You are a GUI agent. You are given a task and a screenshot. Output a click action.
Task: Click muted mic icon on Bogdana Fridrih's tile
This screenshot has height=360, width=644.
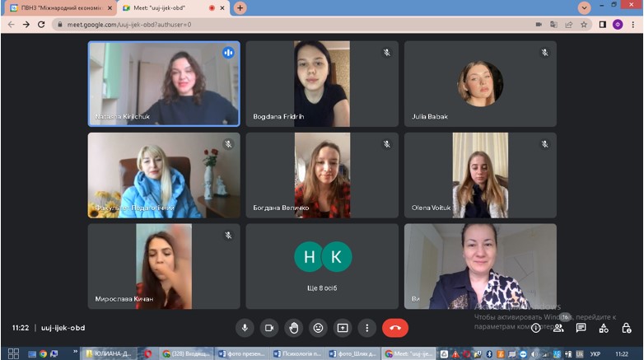coord(386,53)
